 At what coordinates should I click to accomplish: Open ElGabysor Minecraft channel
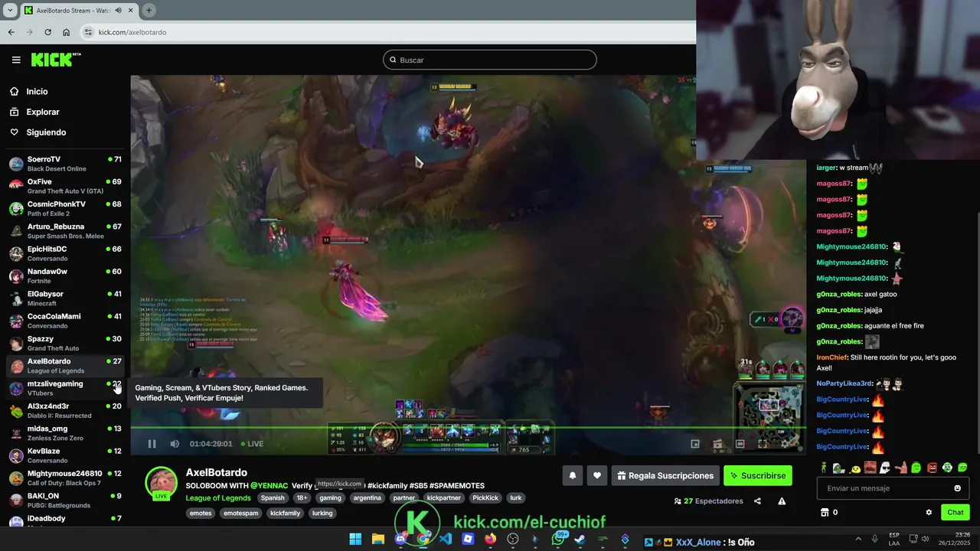[65, 298]
